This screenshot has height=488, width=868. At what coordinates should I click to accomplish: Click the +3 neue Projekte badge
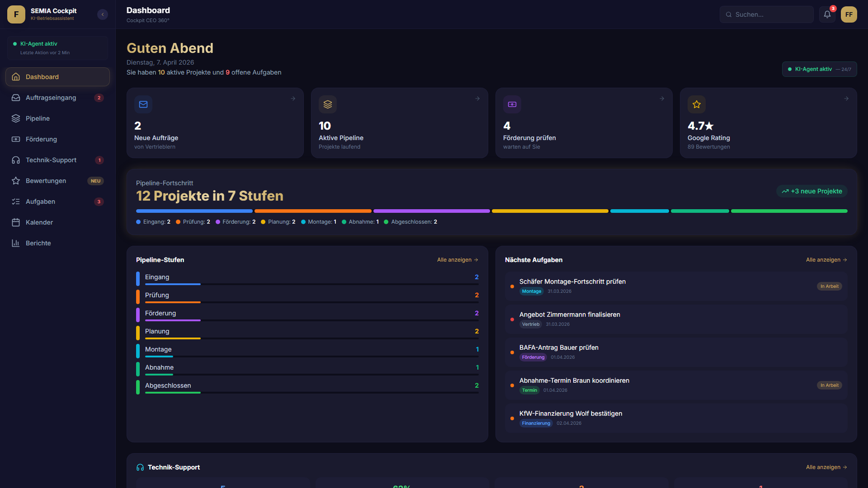click(x=812, y=191)
